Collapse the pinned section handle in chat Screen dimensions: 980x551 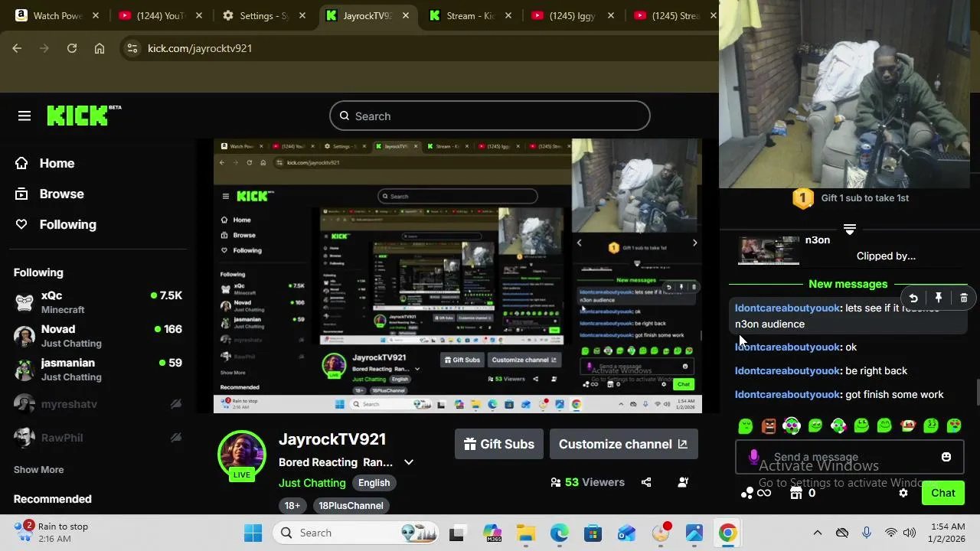[x=850, y=229]
